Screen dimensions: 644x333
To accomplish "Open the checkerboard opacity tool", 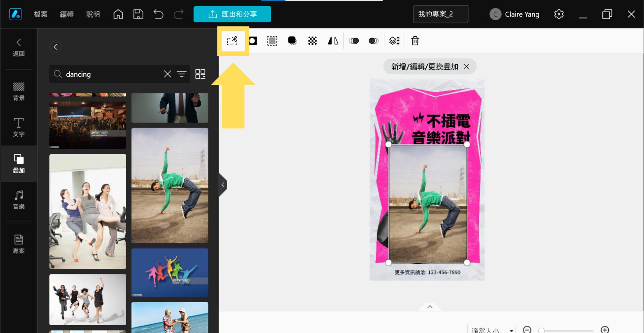I will coord(313,41).
